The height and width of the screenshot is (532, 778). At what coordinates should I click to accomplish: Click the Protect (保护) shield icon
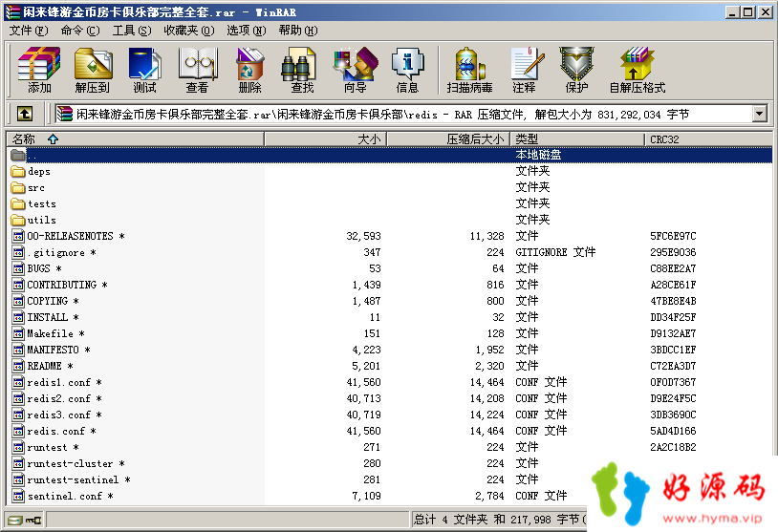[x=576, y=70]
